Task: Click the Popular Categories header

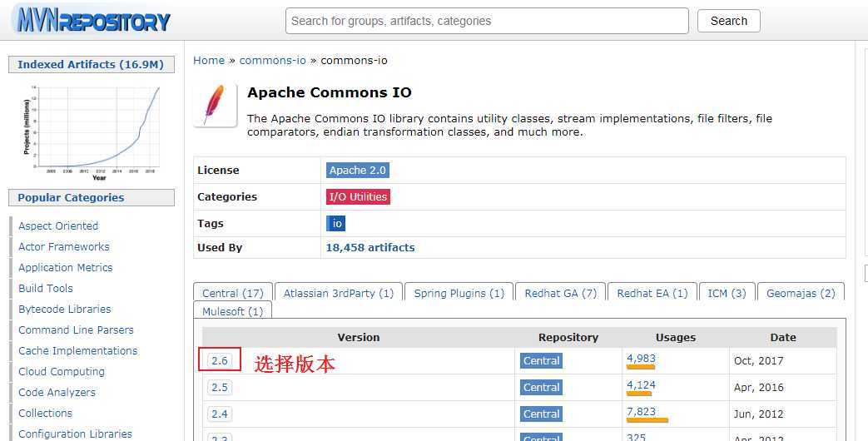Action: tap(92, 197)
